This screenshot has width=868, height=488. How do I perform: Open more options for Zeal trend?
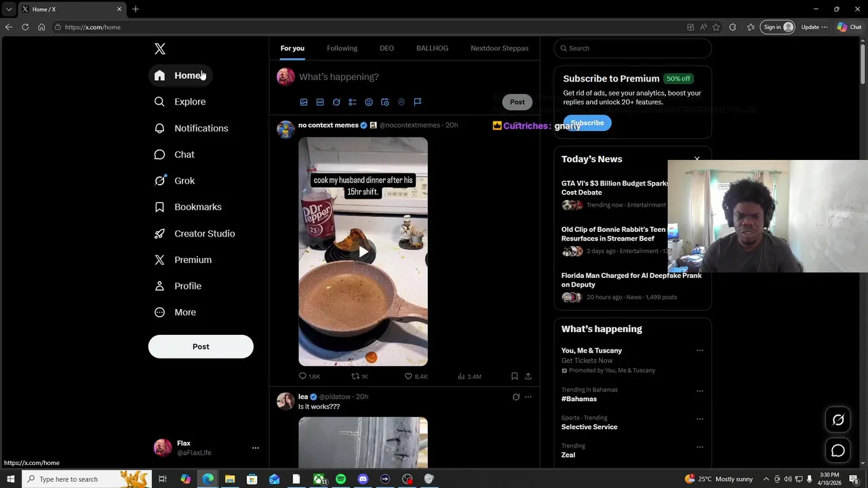coord(700,447)
